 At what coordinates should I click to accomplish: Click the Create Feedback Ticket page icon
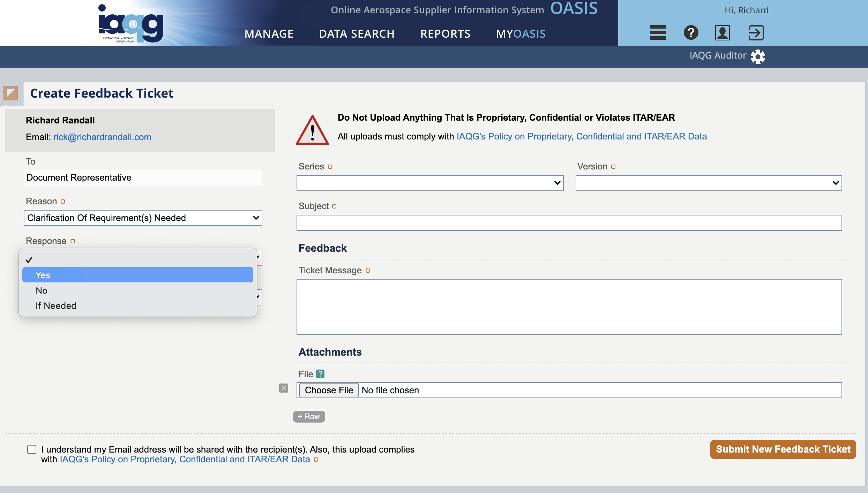coord(11,93)
